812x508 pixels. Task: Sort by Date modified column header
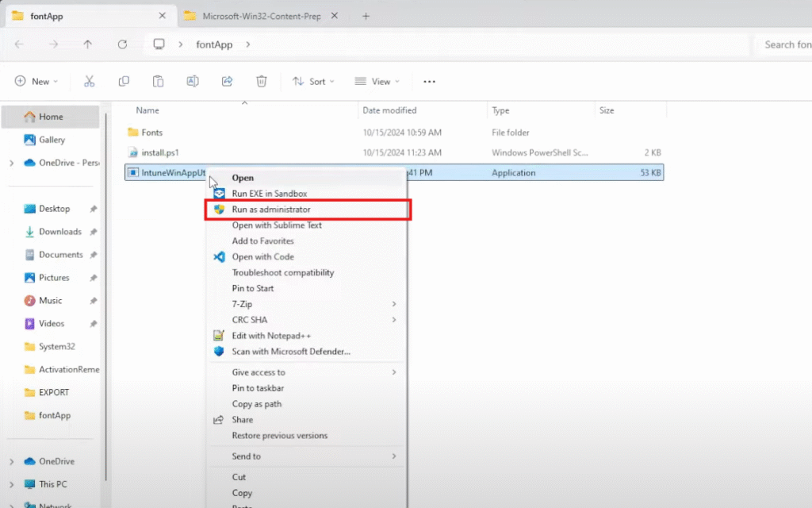389,110
